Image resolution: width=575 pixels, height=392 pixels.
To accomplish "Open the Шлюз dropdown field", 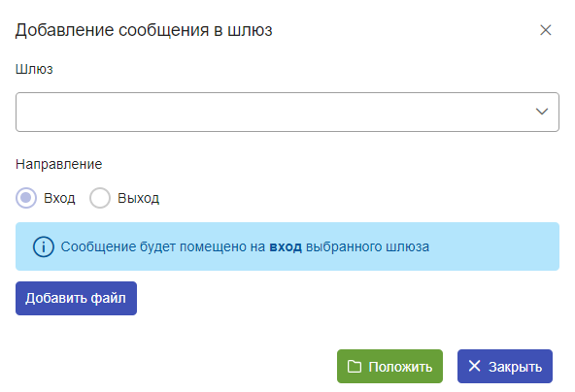I will [287, 112].
